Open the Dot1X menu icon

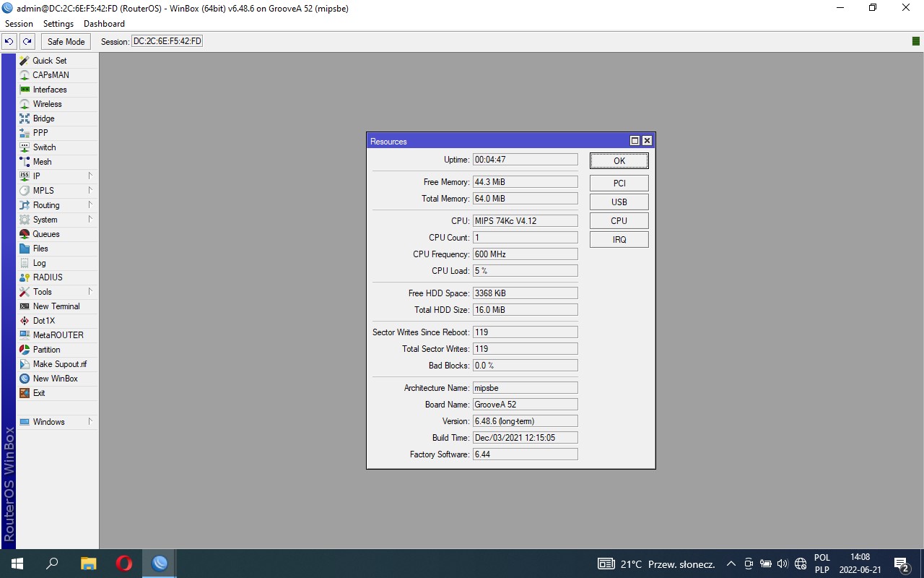tap(25, 321)
